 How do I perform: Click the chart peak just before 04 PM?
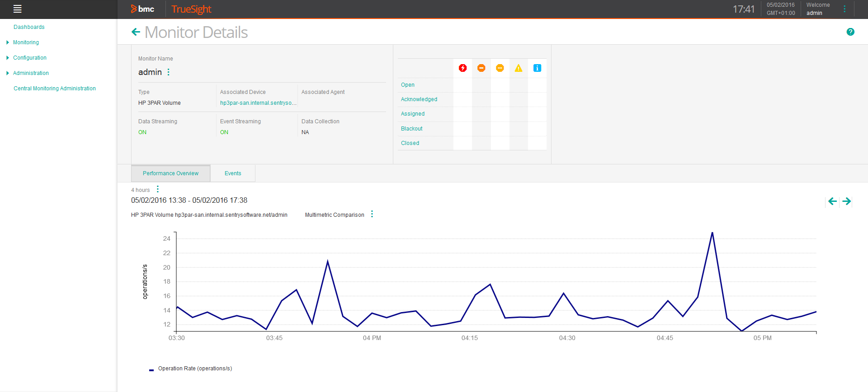pos(327,261)
